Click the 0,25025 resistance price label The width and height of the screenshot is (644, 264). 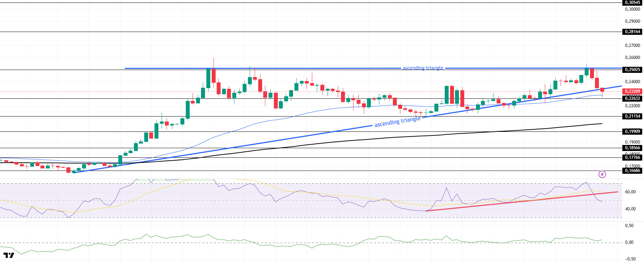pos(633,70)
